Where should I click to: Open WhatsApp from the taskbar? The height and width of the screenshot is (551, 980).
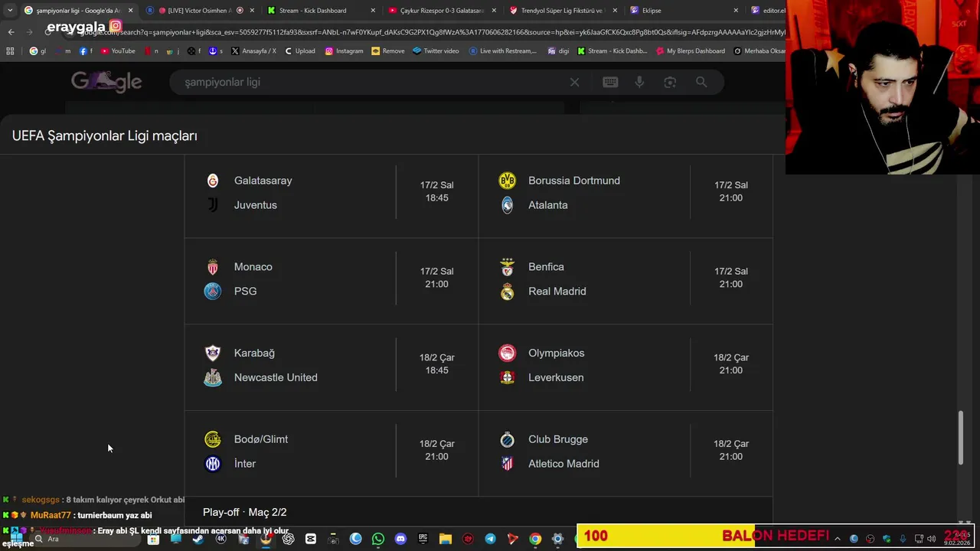tap(377, 539)
